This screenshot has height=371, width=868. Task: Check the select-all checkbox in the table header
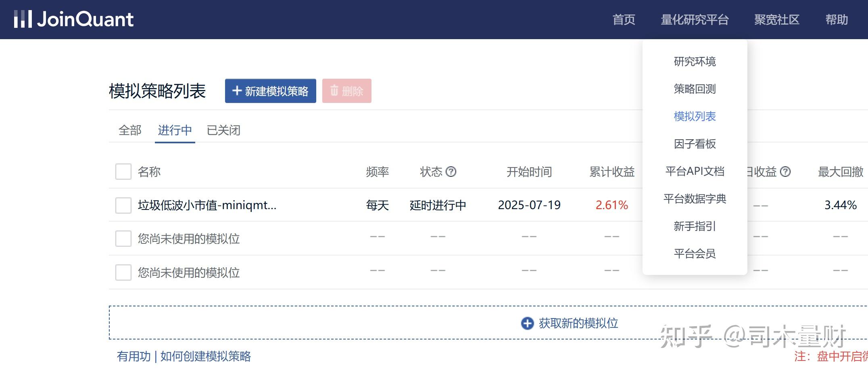click(x=123, y=172)
